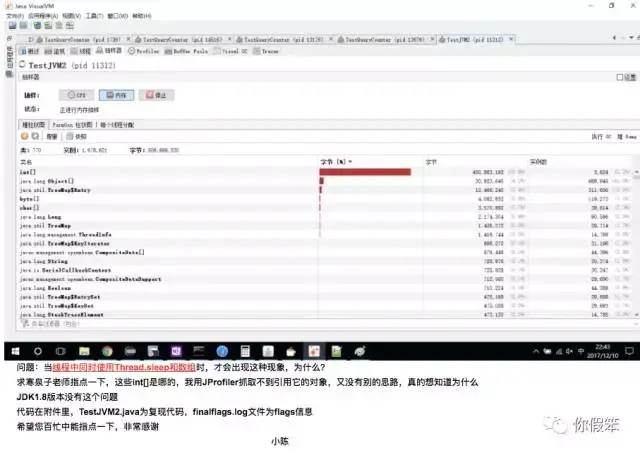640x453 pixels.
Task: Sort by the 类名 class name column header
Action: pos(169,162)
